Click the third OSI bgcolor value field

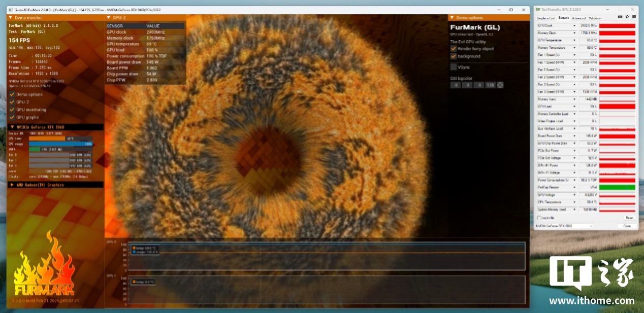(478, 85)
